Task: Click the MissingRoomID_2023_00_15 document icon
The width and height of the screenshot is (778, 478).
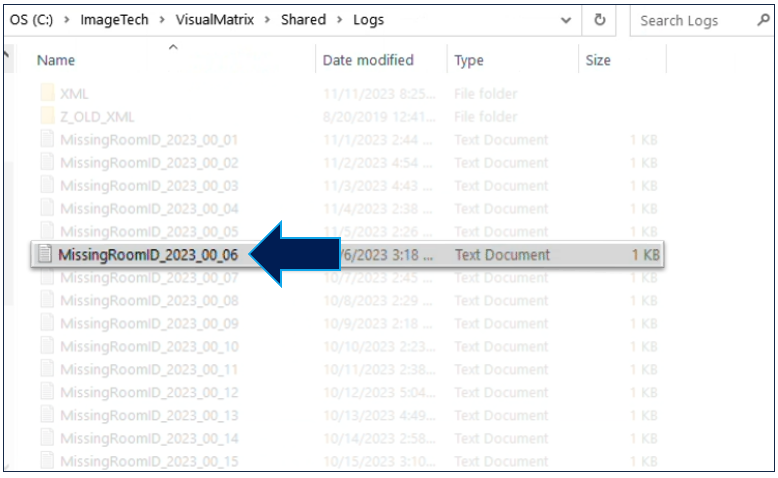Action: [46, 462]
